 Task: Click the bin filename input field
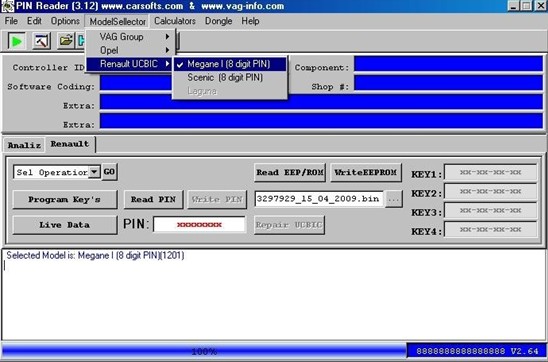click(x=319, y=199)
